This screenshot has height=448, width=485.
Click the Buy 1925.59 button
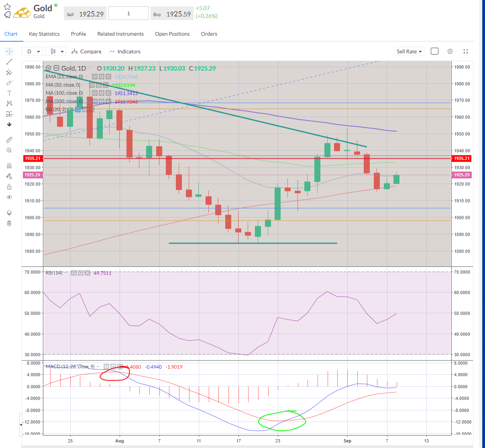(x=172, y=14)
